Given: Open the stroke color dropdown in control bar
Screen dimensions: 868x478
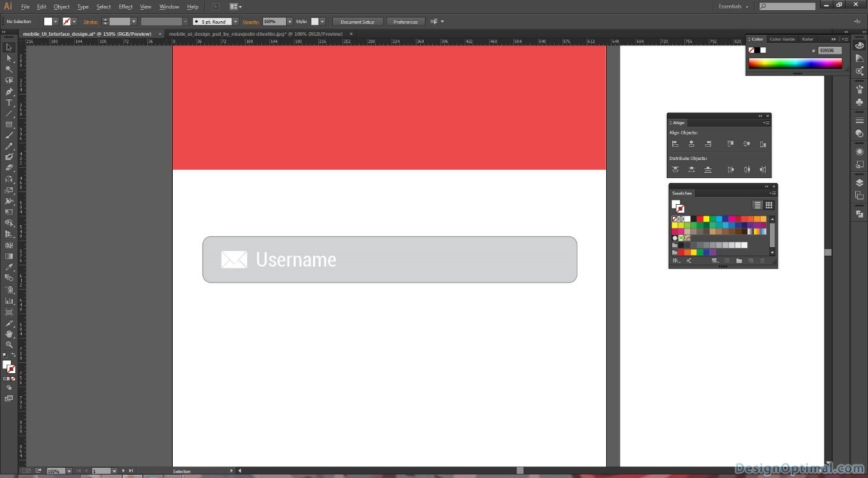Looking at the screenshot, I should click(75, 21).
